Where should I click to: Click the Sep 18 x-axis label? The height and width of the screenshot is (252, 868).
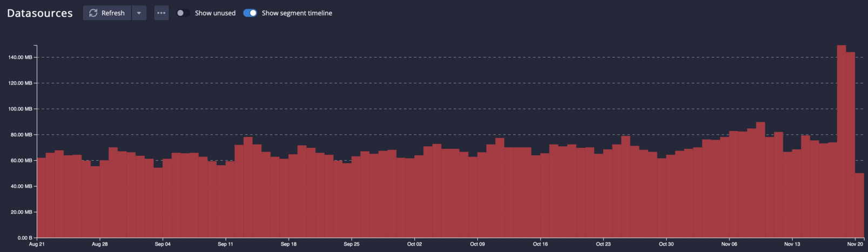(288, 244)
